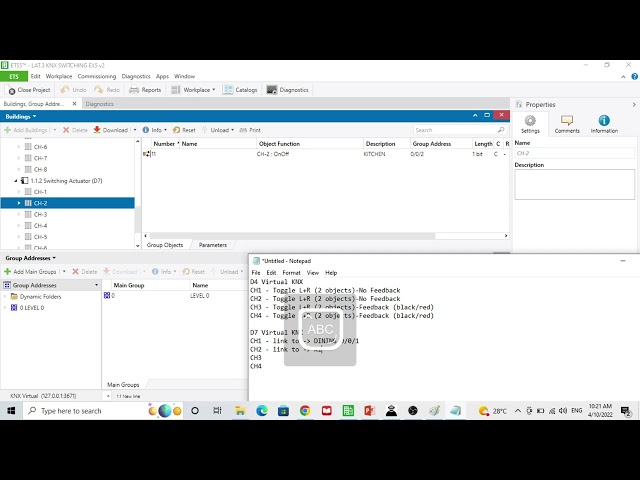Switch to the Parameters tab

pos(212,245)
